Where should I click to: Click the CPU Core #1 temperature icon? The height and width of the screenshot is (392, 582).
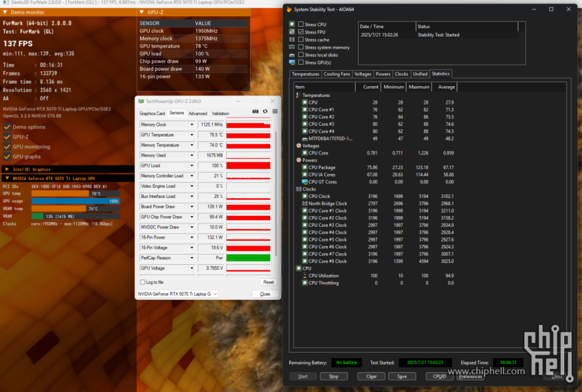click(305, 109)
